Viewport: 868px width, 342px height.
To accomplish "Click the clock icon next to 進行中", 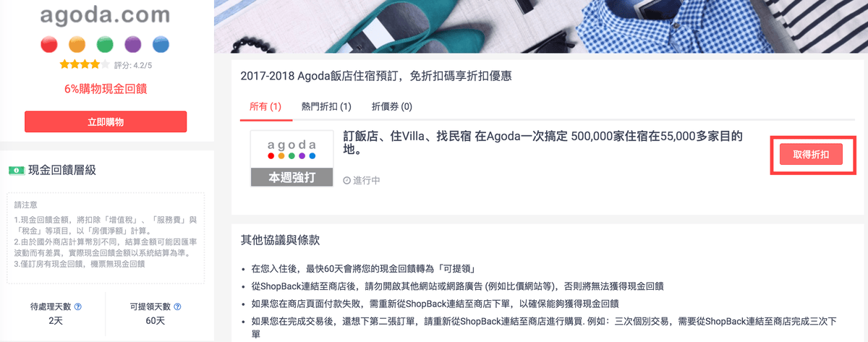I will (x=346, y=179).
